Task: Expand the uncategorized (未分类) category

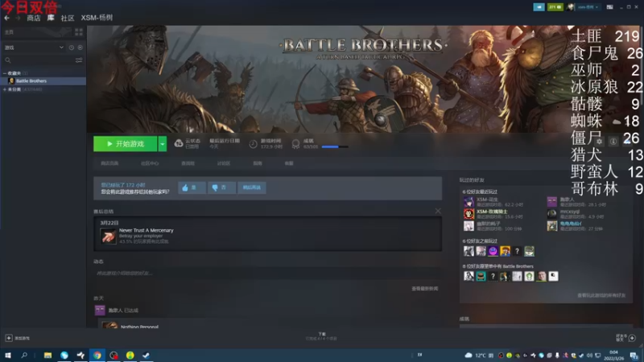Action: click(4, 89)
